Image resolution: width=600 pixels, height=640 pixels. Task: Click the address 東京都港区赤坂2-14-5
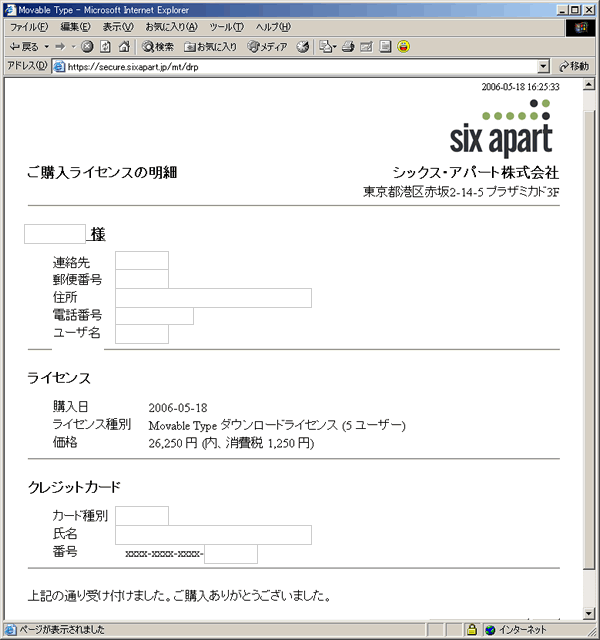(x=423, y=191)
